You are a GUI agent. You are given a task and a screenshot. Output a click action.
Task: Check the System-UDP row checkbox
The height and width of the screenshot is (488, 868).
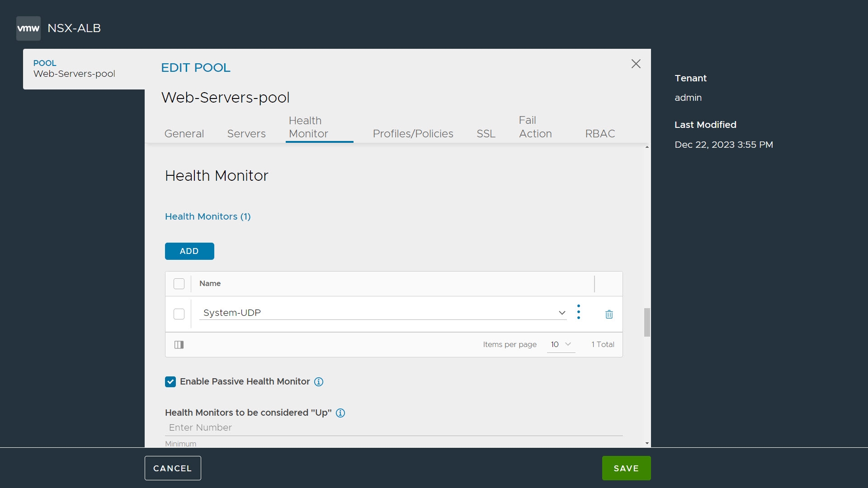pyautogui.click(x=179, y=314)
